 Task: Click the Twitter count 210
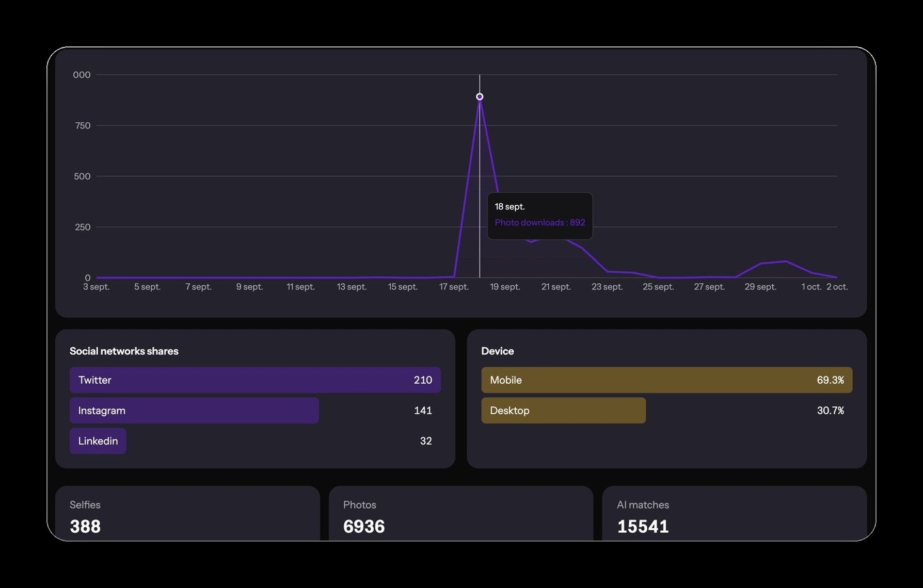click(423, 380)
